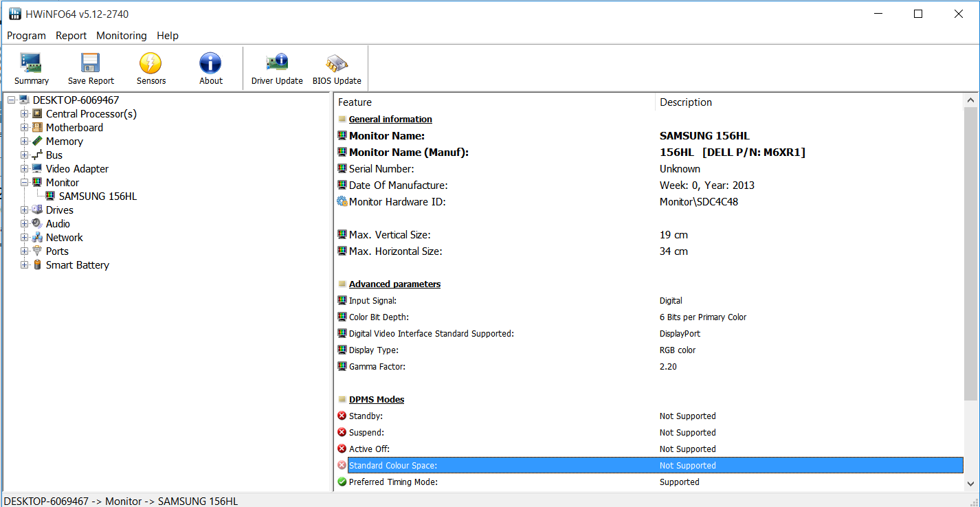The width and height of the screenshot is (980, 507).
Task: Expand the Motherboard tree node
Action: [x=25, y=128]
